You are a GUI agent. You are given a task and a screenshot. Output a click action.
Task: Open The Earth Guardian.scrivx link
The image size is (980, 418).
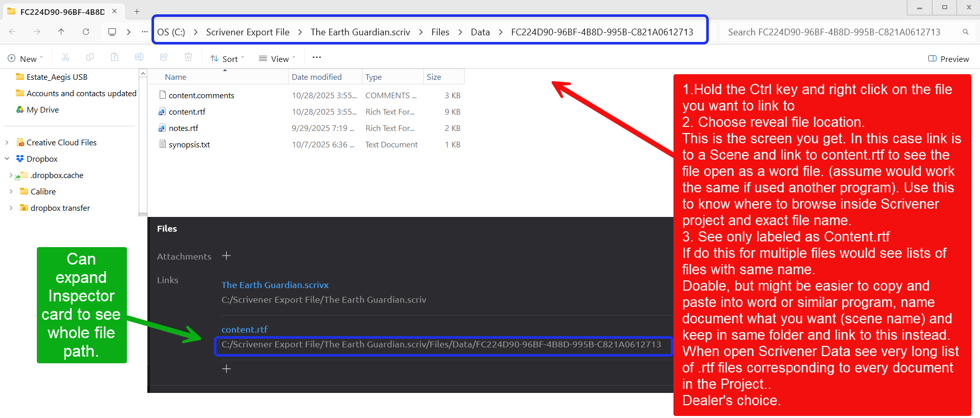tap(275, 285)
